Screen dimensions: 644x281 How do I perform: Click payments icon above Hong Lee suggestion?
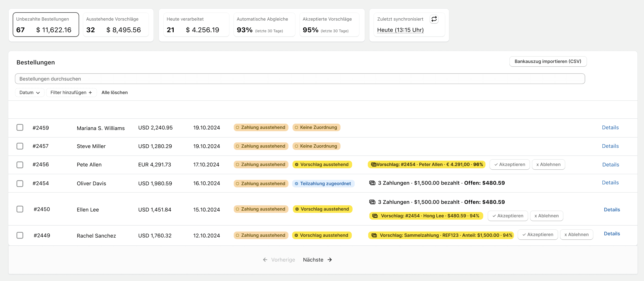coord(372,202)
